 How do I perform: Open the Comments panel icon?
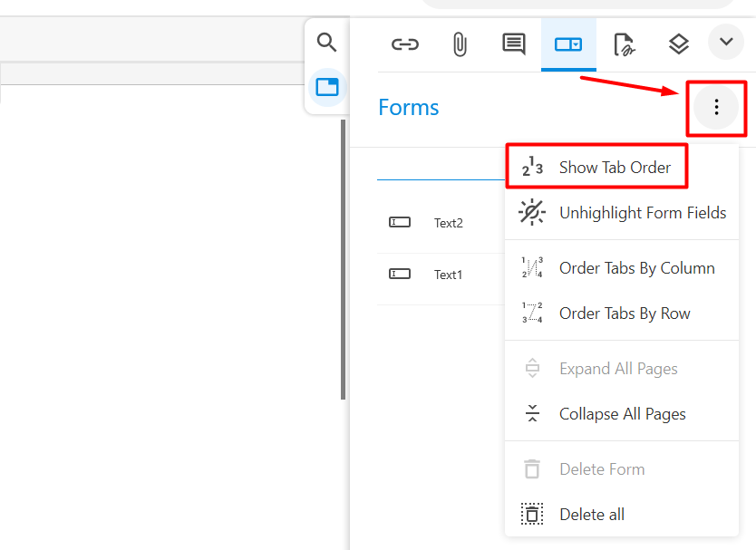tap(514, 44)
